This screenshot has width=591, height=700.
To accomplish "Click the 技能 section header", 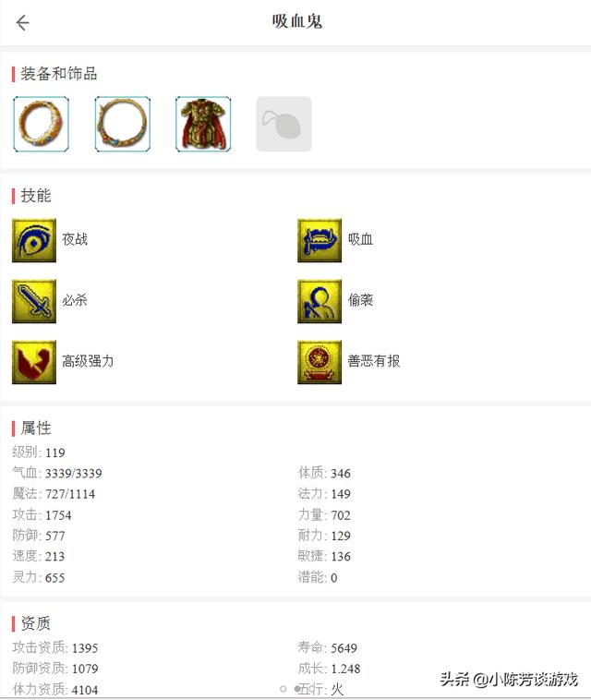I will click(x=36, y=196).
